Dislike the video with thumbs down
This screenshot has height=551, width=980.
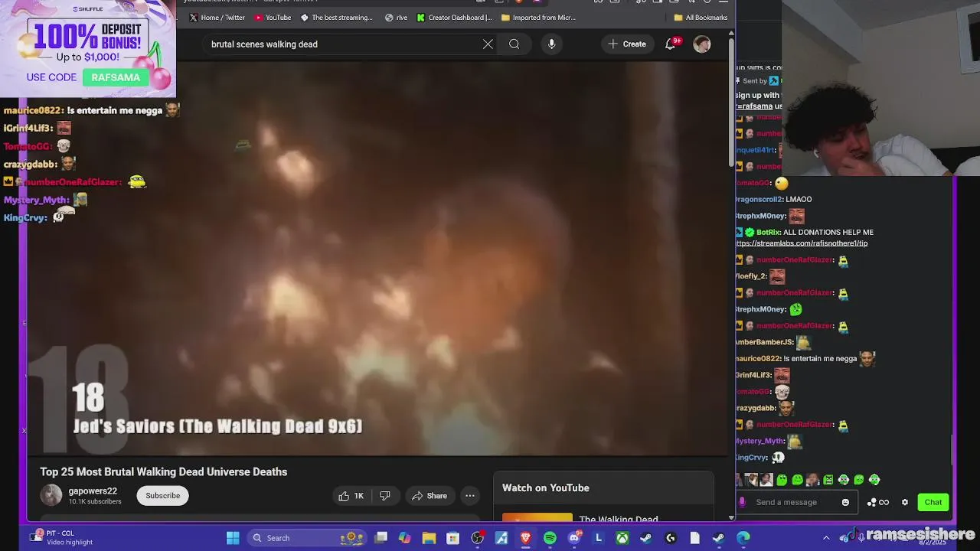[x=385, y=496]
